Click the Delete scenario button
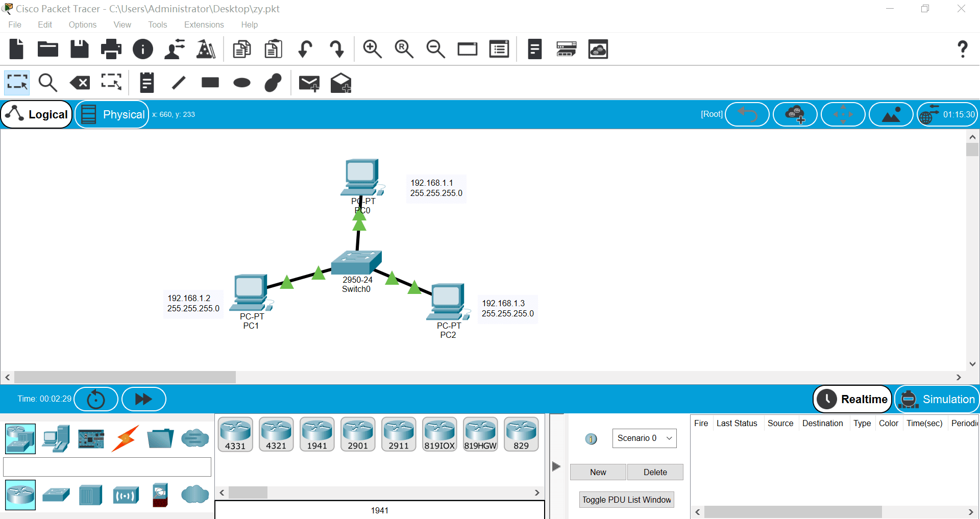Viewport: 980px width, 519px height. tap(655, 472)
